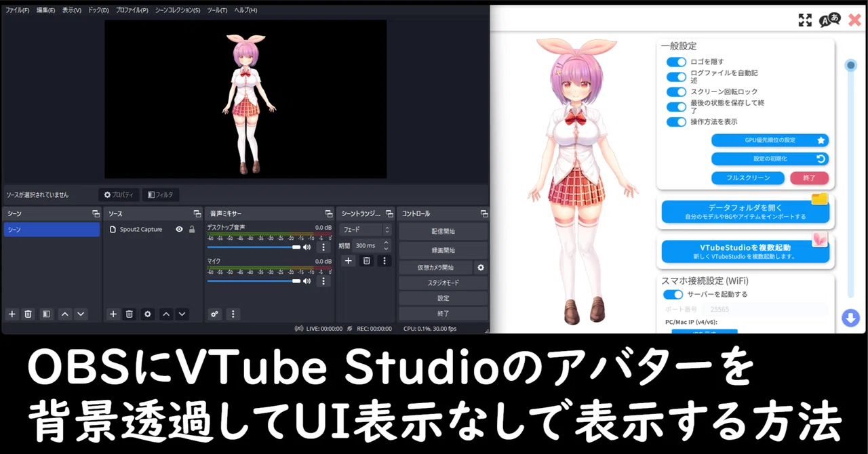Image resolution: width=868 pixels, height=454 pixels.
Task: Open virtual camera settings gear icon
Action: tap(481, 267)
